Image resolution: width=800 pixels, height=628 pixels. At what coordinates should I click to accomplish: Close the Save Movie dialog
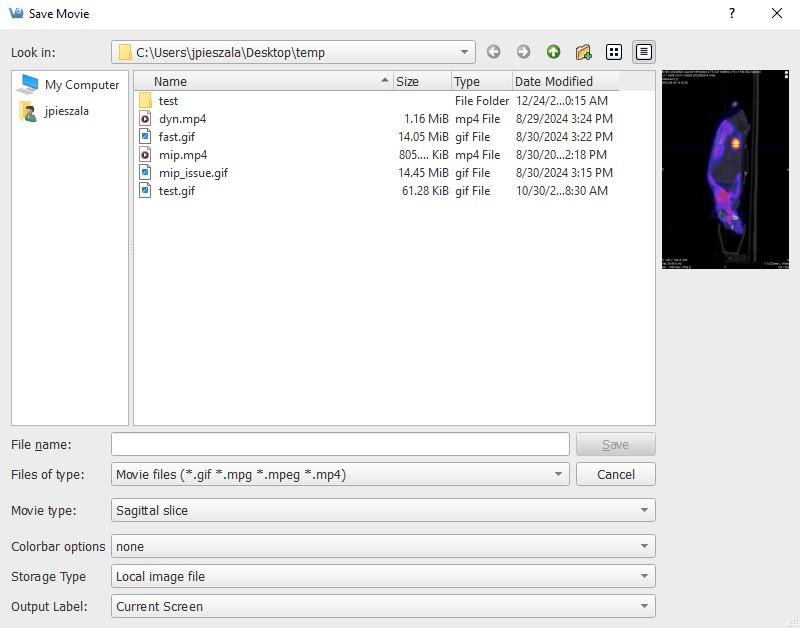coord(777,13)
